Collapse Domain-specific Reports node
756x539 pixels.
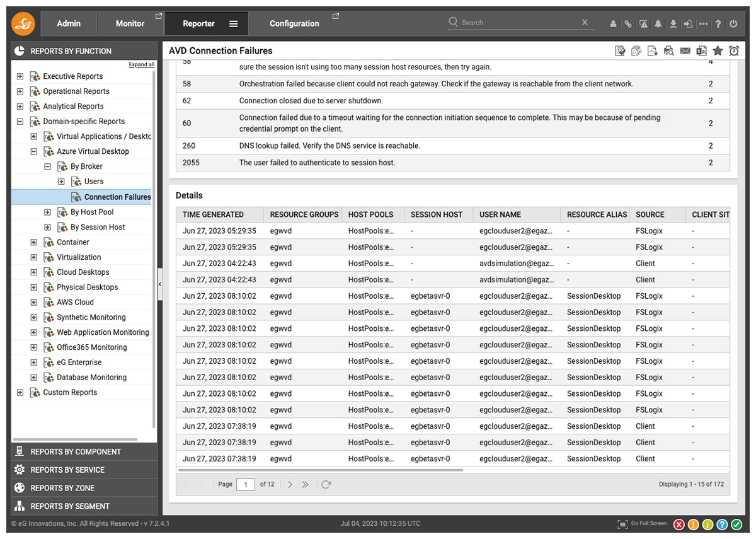click(x=20, y=122)
